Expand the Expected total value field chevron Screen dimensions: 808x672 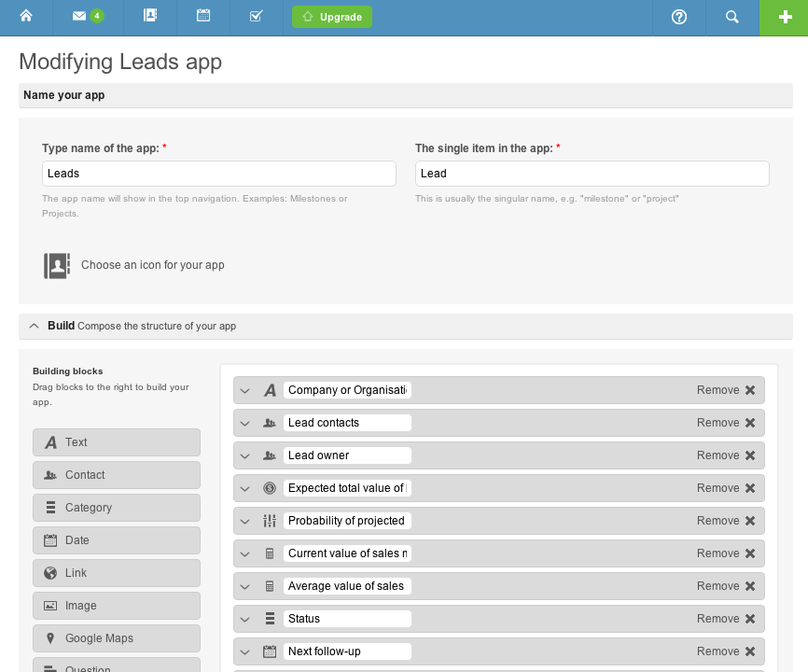click(245, 488)
